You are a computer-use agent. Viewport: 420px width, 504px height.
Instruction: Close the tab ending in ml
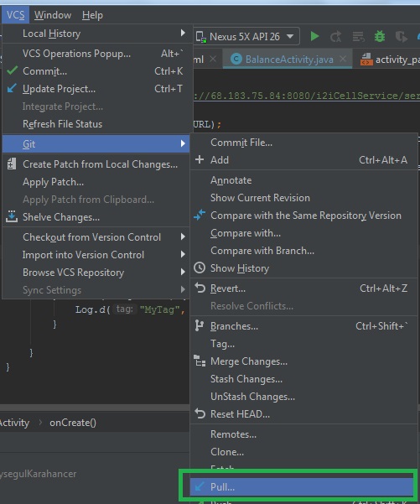213,60
